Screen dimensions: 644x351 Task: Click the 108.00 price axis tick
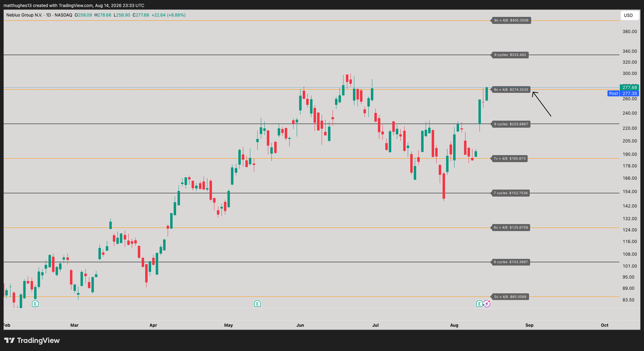point(629,254)
